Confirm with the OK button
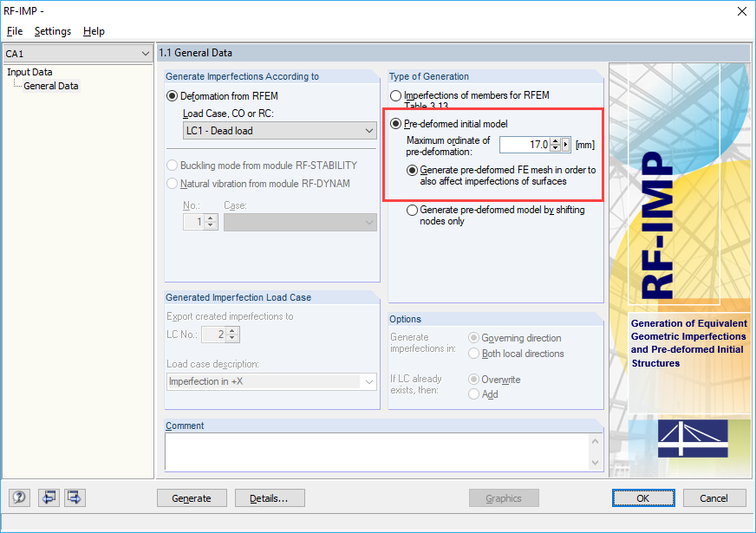 coord(643,497)
